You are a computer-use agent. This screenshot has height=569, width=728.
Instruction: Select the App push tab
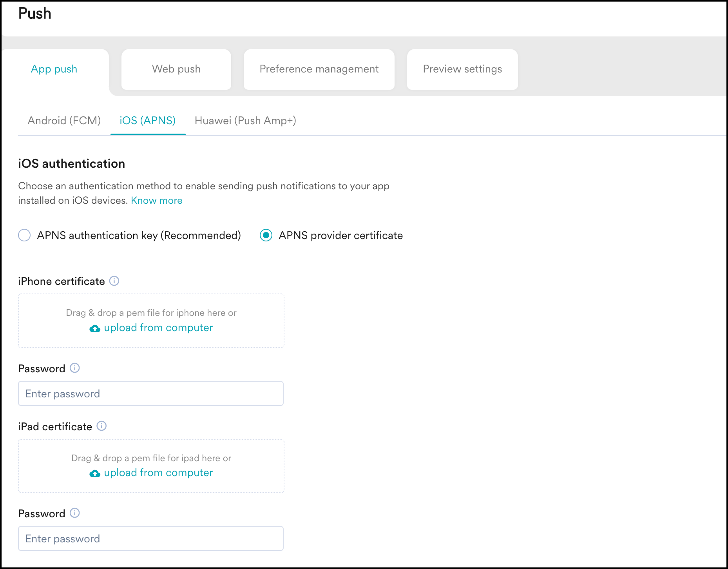point(54,69)
